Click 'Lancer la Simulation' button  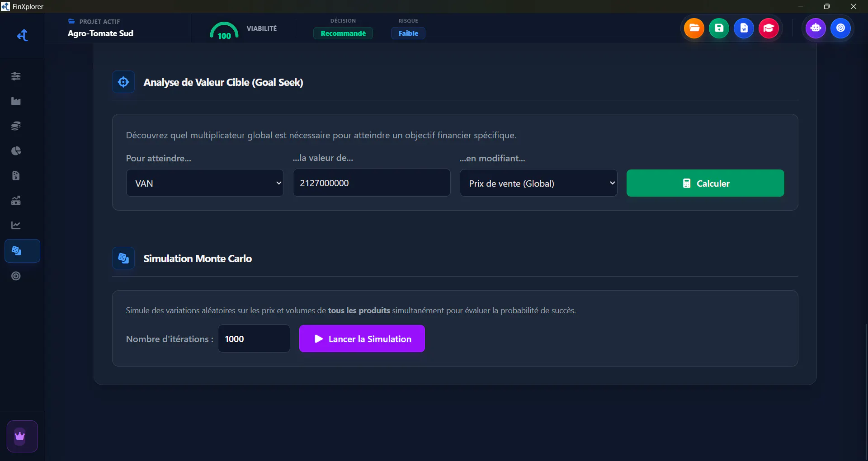(362, 339)
